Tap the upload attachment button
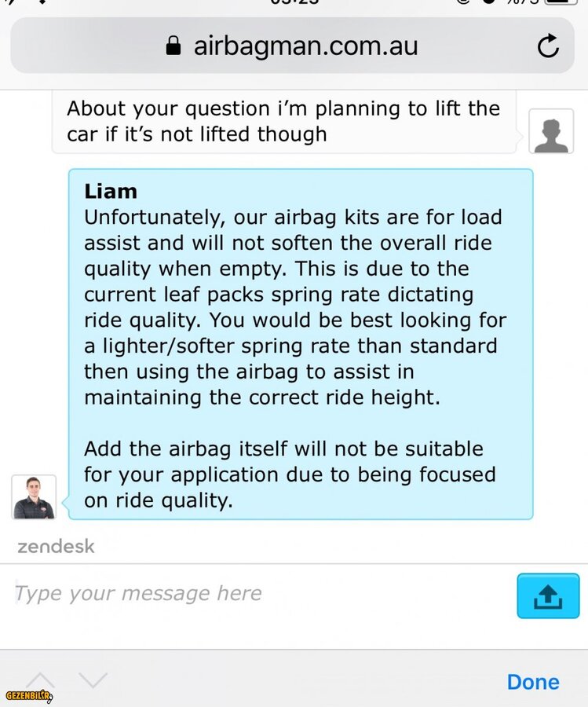The width and height of the screenshot is (588, 707). coord(548,595)
